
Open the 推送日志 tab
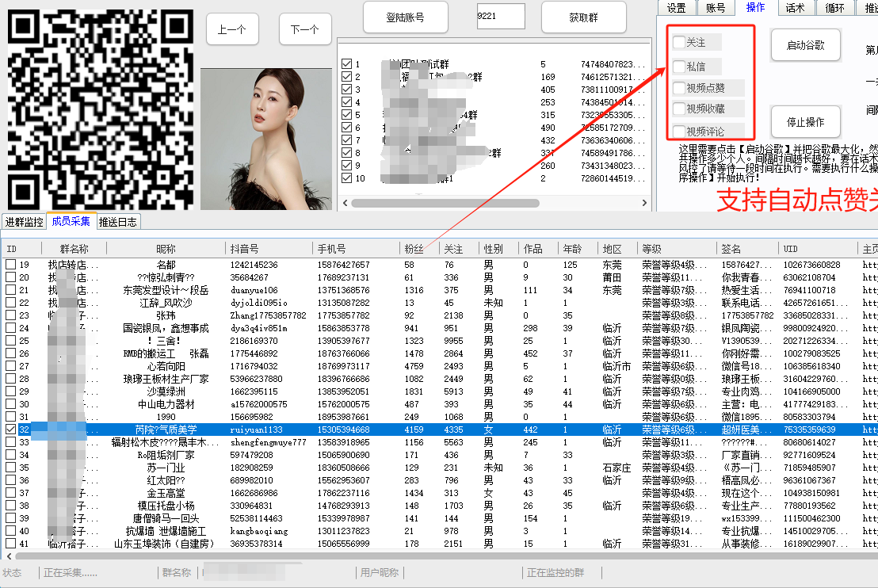coord(117,222)
